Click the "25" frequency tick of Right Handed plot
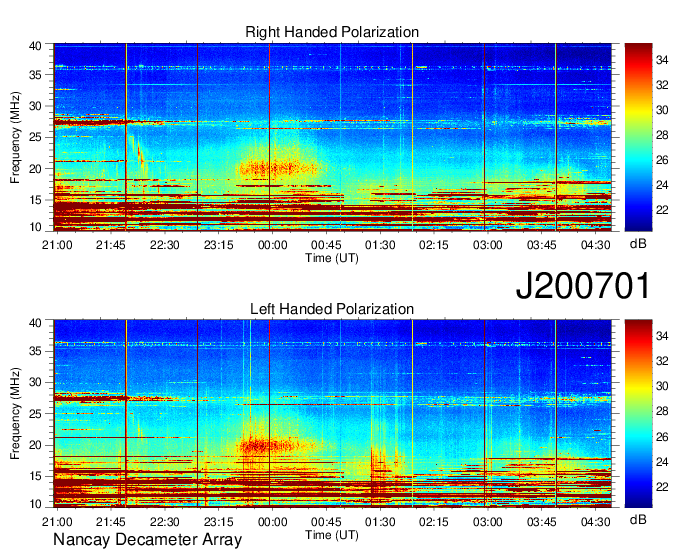Viewport: 680px width, 552px height. pos(35,137)
